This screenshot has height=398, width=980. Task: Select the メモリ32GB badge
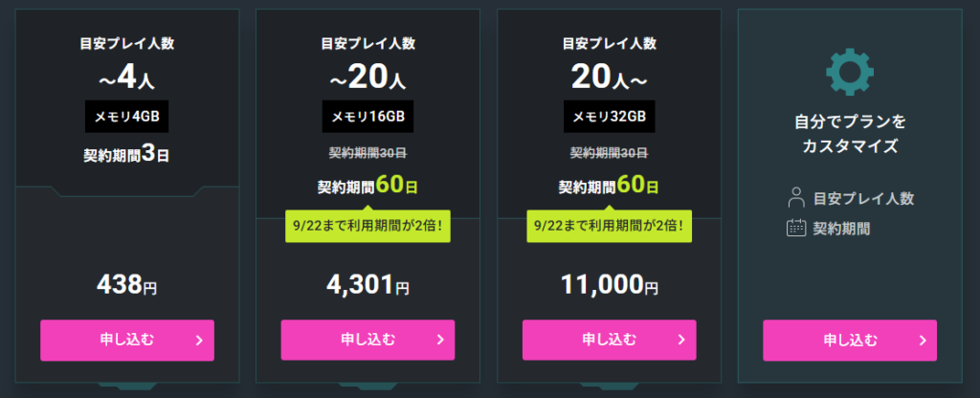[x=610, y=117]
